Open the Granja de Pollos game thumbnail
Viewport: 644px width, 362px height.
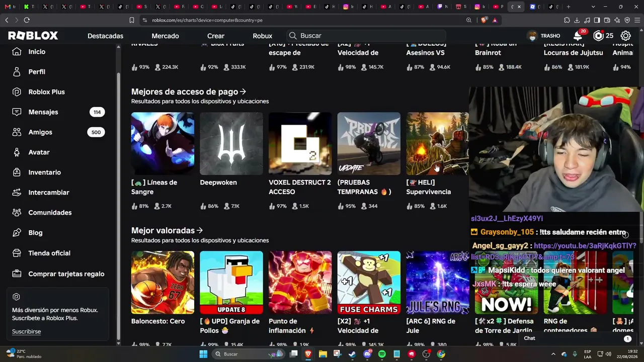click(x=231, y=283)
